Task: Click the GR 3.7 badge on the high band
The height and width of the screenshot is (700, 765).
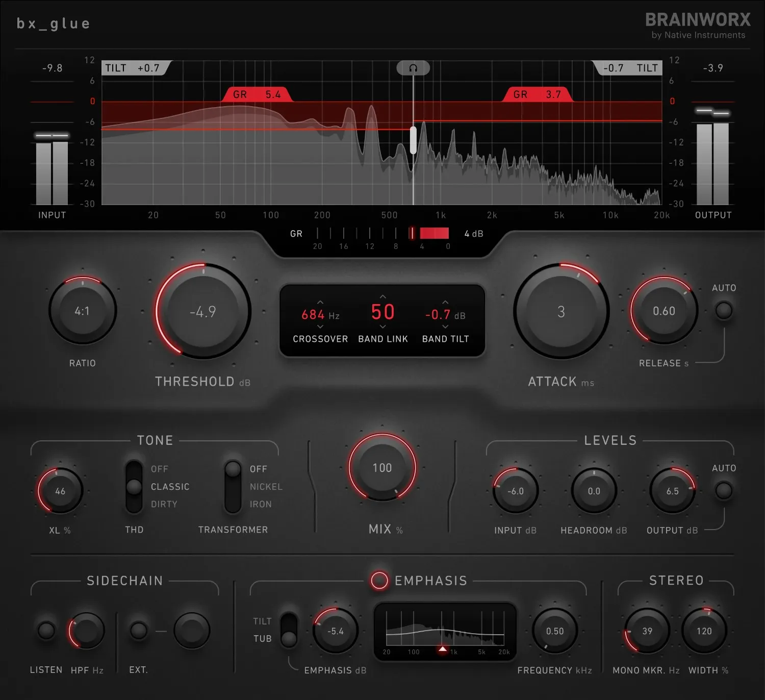Action: (538, 94)
